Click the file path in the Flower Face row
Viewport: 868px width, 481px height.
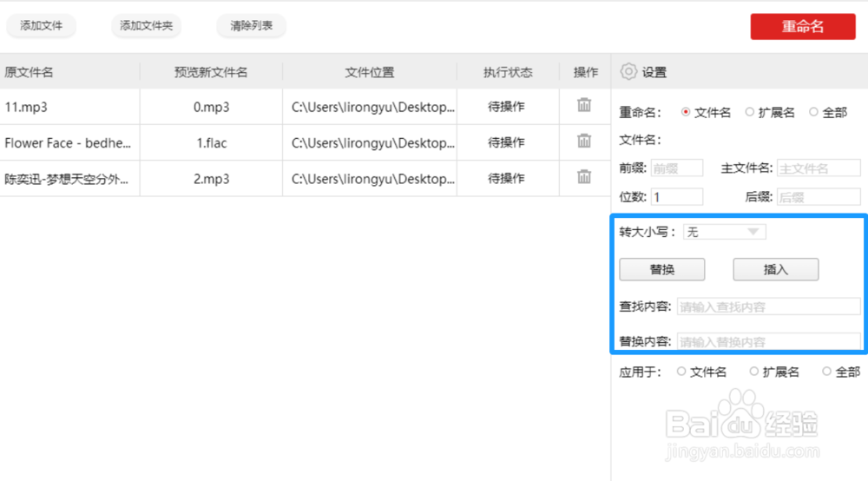pyautogui.click(x=373, y=142)
